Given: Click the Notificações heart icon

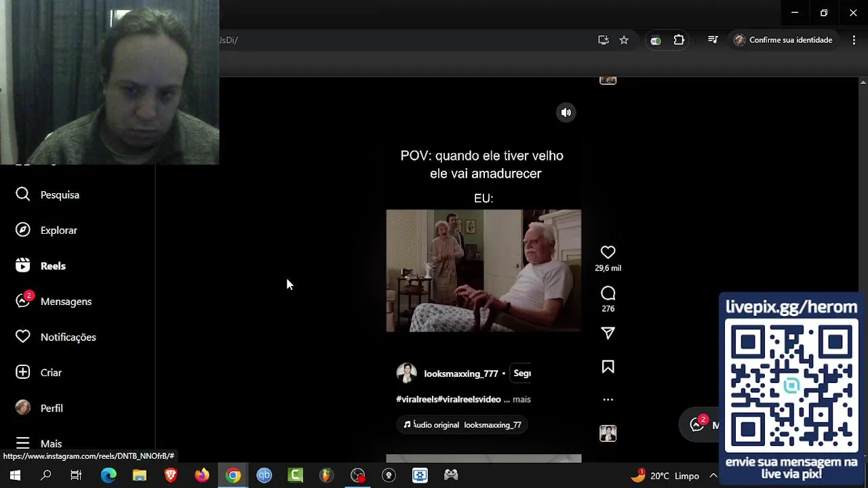Looking at the screenshot, I should coord(23,337).
